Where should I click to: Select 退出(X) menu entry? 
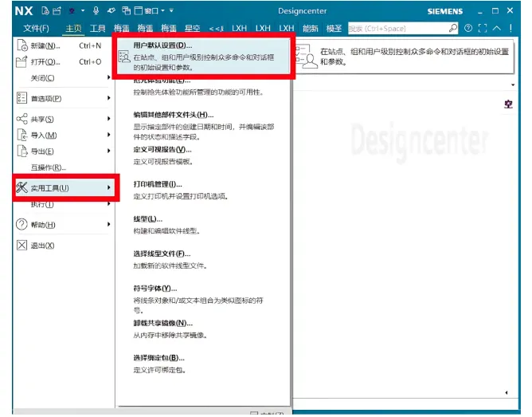click(x=64, y=245)
